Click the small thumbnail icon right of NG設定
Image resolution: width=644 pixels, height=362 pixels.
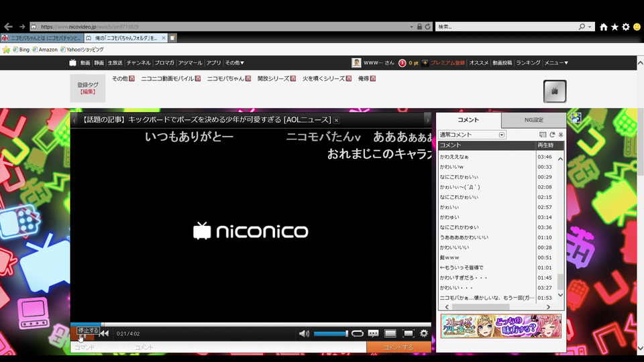point(576,118)
